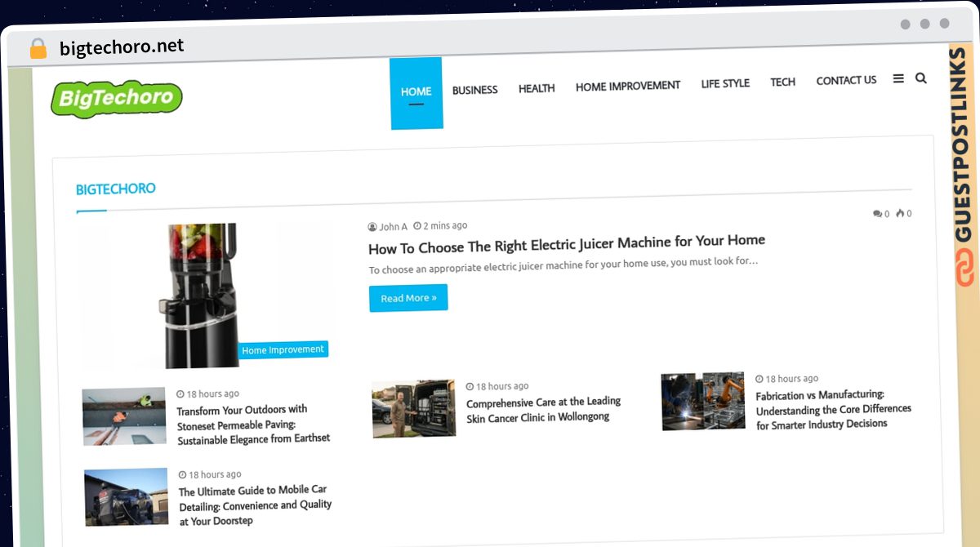Viewport: 980px width, 547px height.
Task: Open the Stoneset Permeable Paving article
Action: point(254,424)
